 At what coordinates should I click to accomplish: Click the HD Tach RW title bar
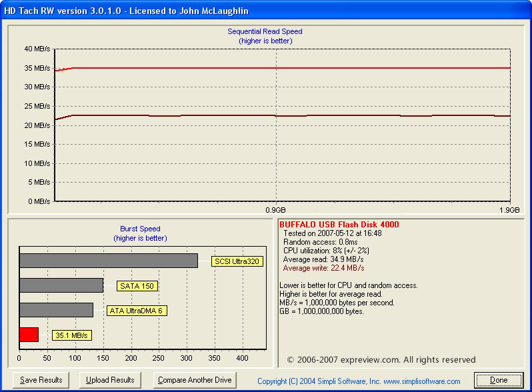coord(266,11)
